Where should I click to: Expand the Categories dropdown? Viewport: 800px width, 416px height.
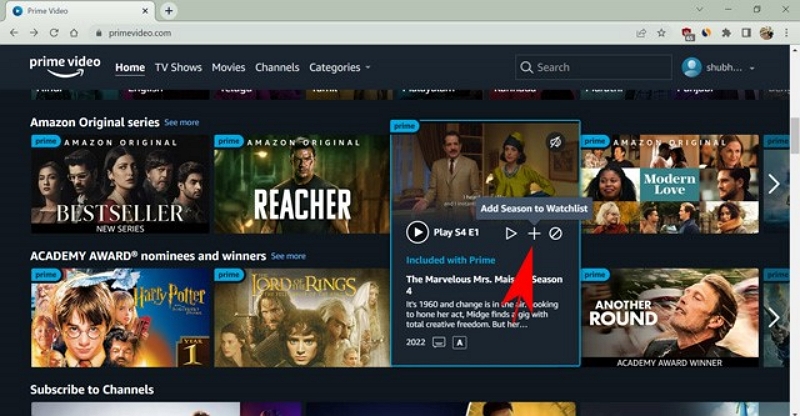[339, 67]
